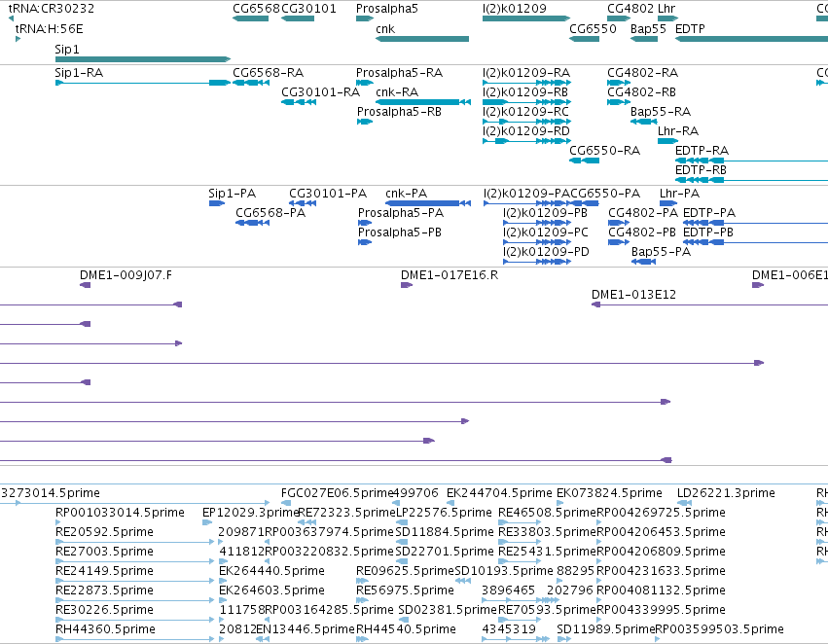Click the Lhr gene label
The height and width of the screenshot is (644, 828).
(666, 9)
